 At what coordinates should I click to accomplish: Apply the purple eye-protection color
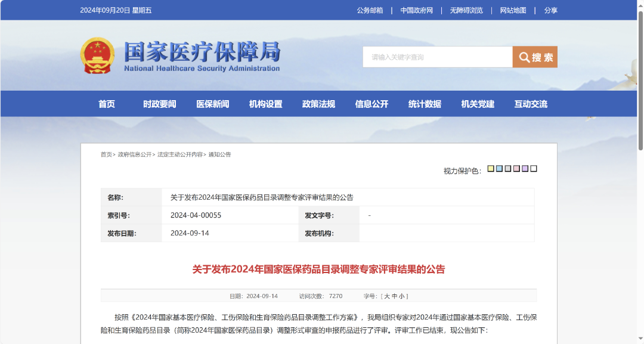(525, 169)
